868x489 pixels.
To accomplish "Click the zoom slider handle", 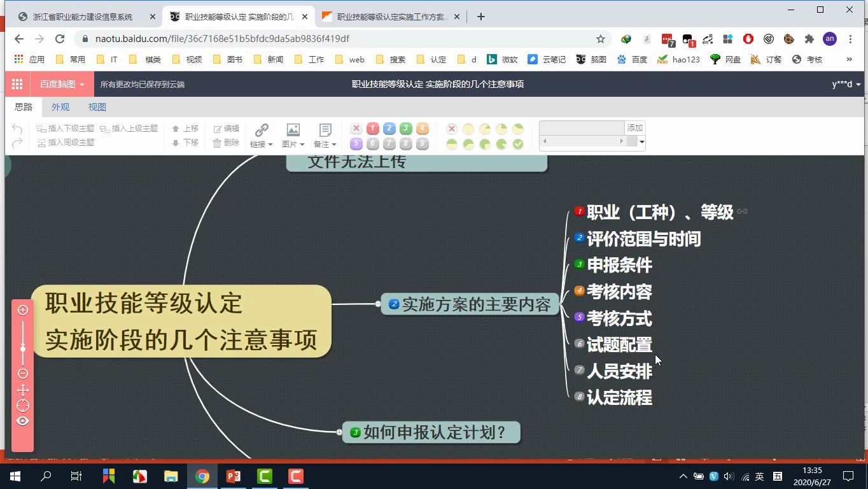I will click(x=23, y=348).
